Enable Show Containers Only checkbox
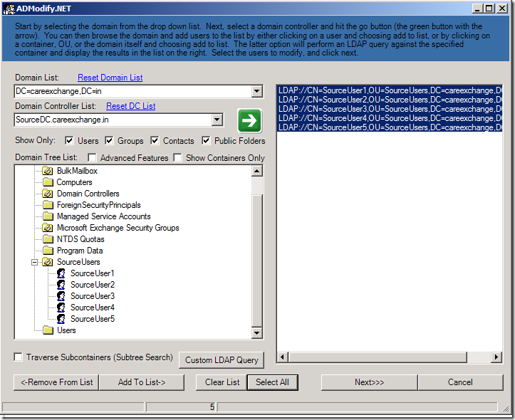515x420 pixels. point(177,158)
